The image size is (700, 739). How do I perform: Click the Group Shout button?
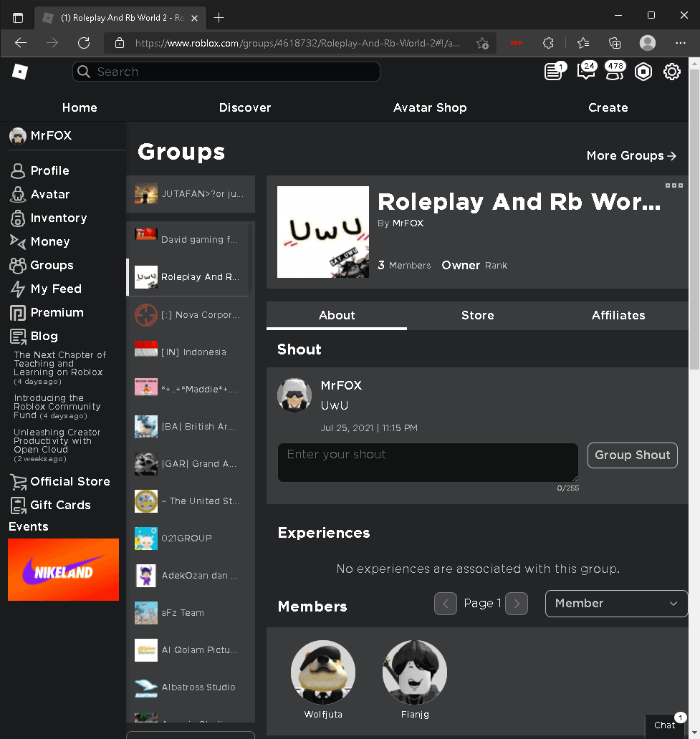pyautogui.click(x=632, y=455)
